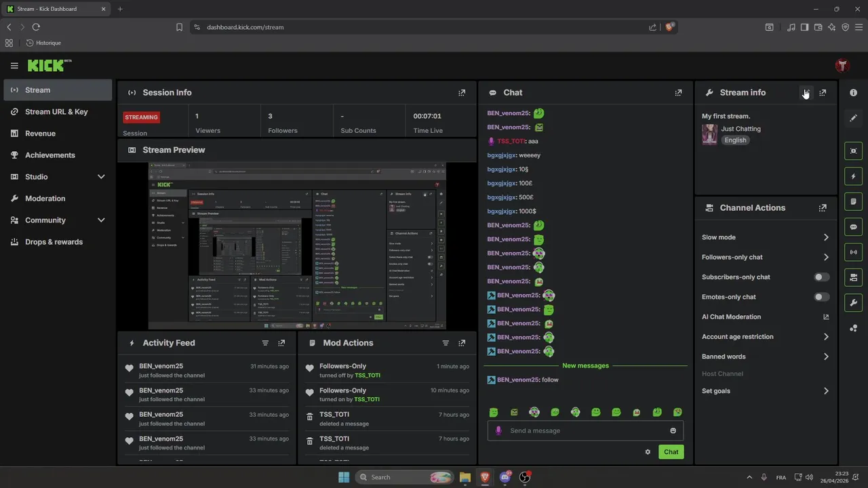
Task: Open Brave browser in the taskbar
Action: click(x=485, y=477)
